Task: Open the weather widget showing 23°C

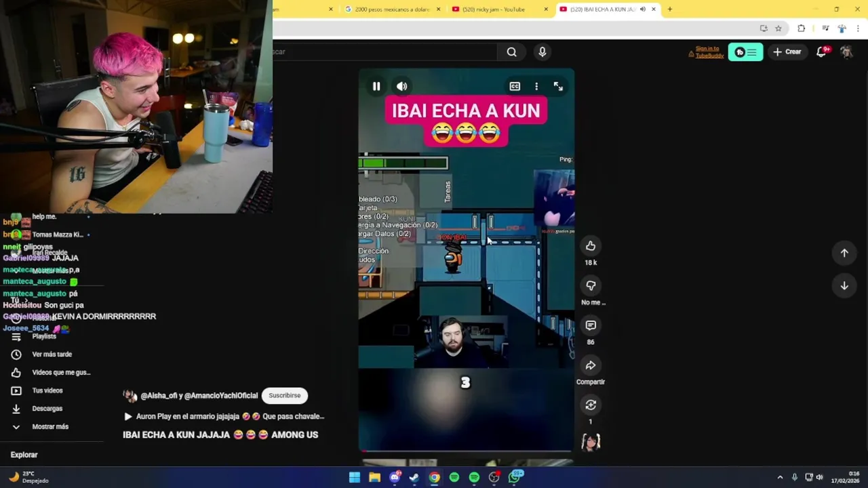Action: [x=29, y=477]
